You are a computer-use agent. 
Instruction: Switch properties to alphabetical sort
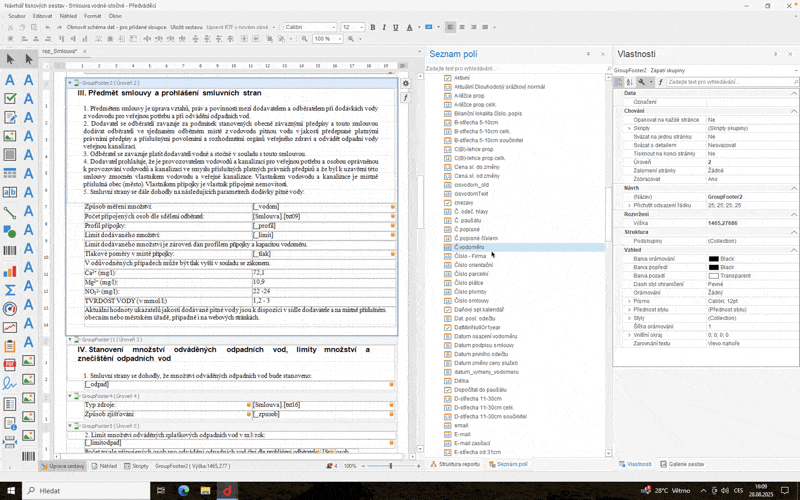630,82
